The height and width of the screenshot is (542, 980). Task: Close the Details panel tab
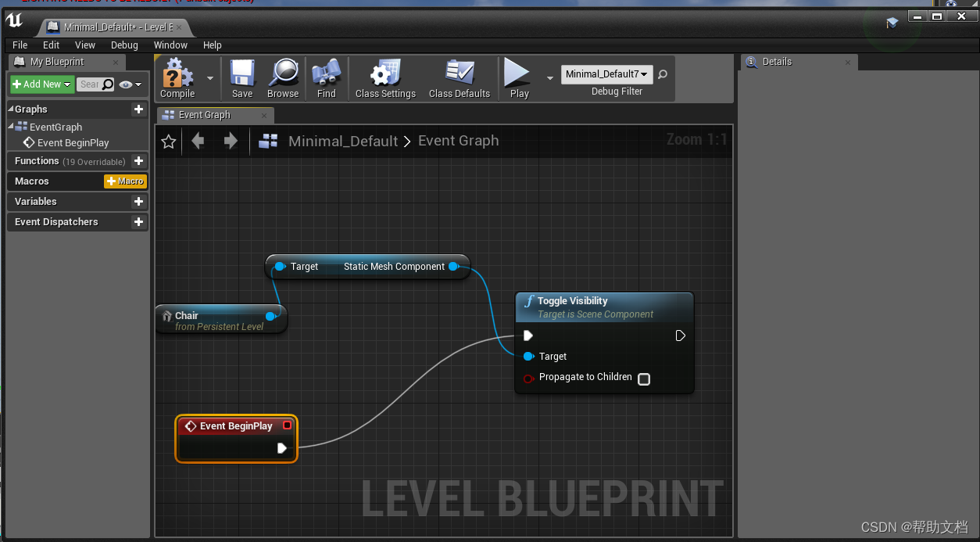point(848,63)
